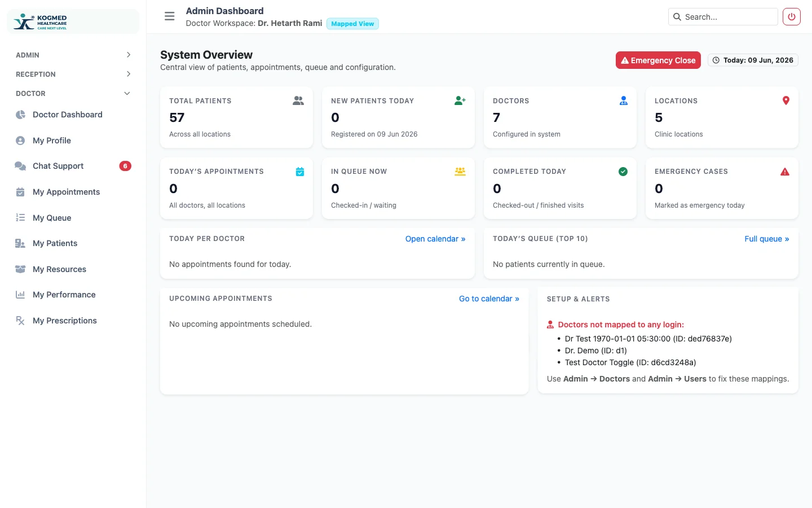Click the Locations map pin icon
Viewport: 812px width, 508px height.
click(786, 100)
